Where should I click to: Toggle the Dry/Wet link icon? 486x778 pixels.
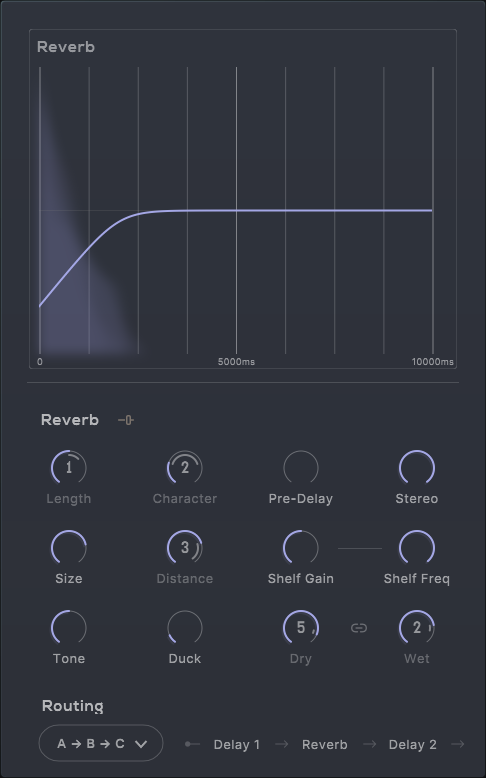click(x=359, y=628)
